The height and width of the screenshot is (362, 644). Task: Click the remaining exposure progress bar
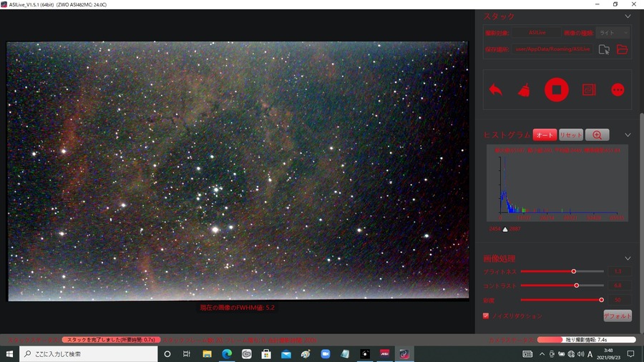[586, 340]
